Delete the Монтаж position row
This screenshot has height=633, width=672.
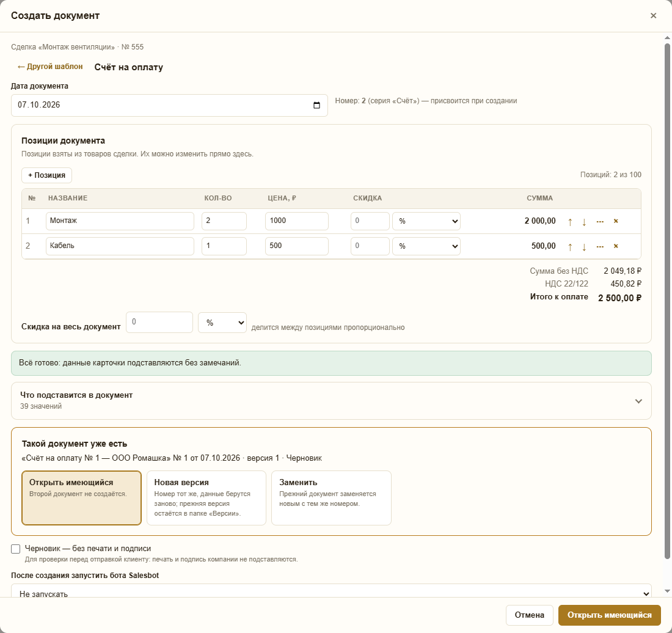616,221
